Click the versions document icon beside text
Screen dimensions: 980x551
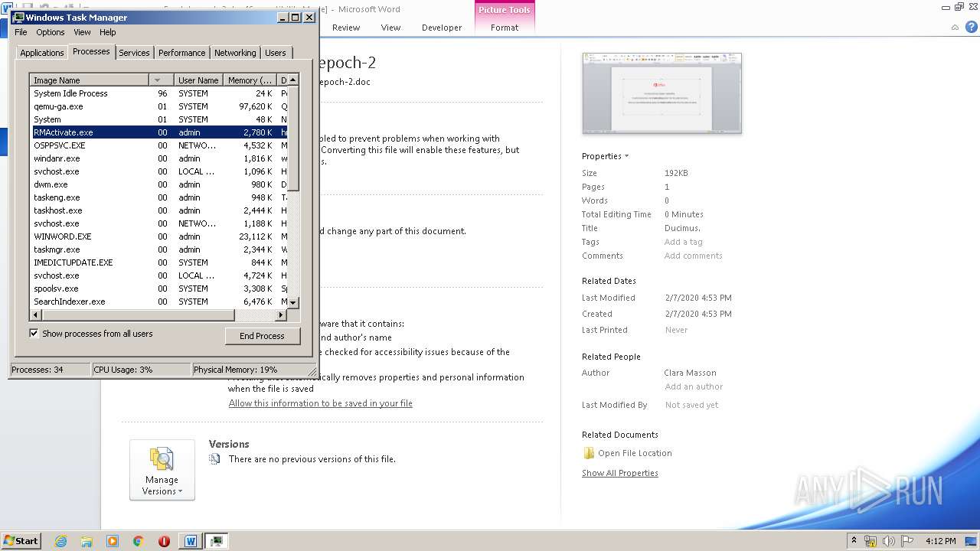coord(214,459)
